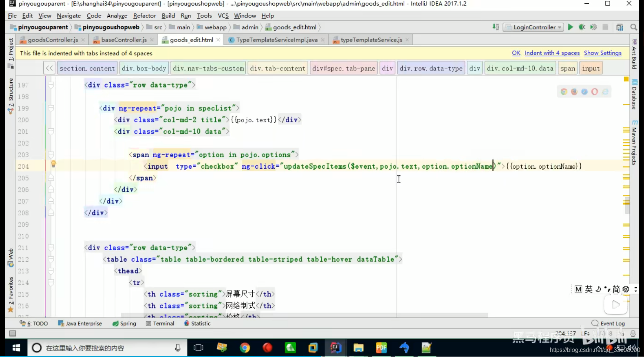Toggle IME half/full moon width icon
This screenshot has width=644, height=357.
pos(598,289)
